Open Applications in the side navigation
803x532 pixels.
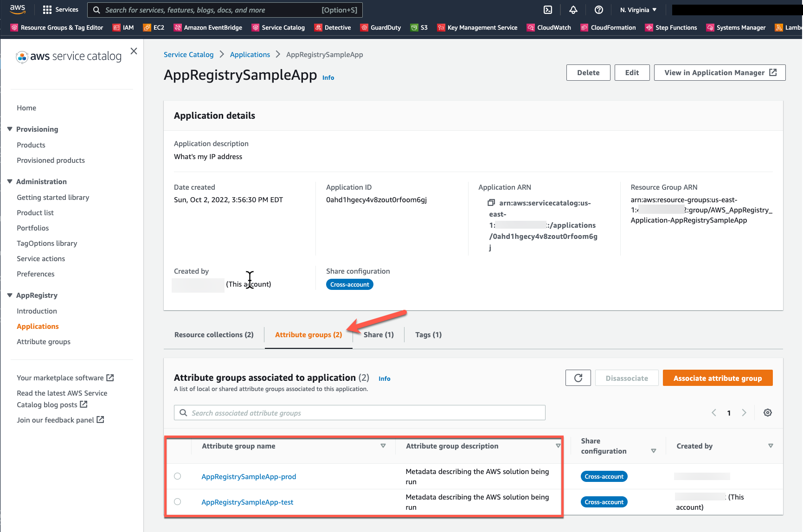point(38,326)
